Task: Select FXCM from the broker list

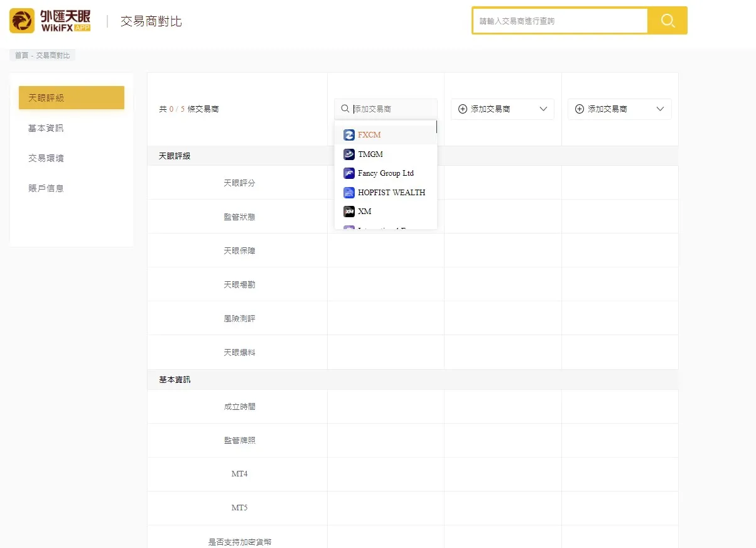Action: [386, 135]
